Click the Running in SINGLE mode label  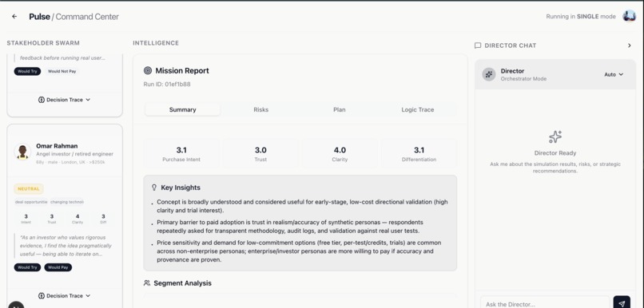pos(581,17)
